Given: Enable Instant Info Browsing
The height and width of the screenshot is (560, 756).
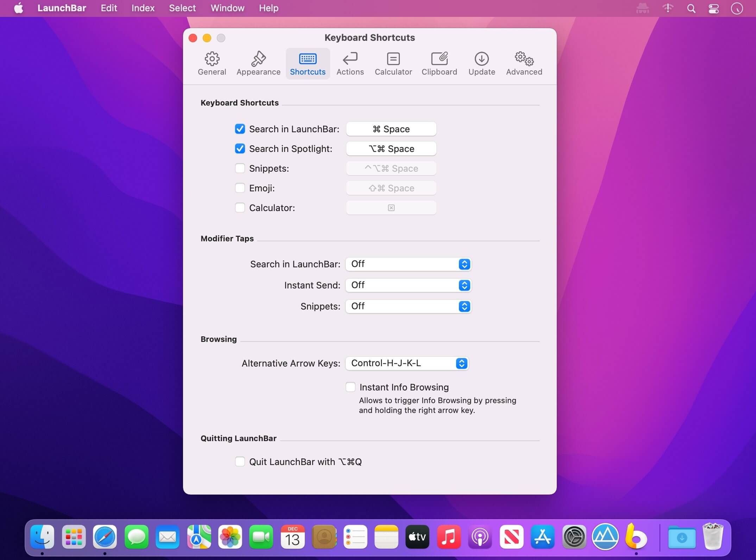Looking at the screenshot, I should [x=351, y=387].
